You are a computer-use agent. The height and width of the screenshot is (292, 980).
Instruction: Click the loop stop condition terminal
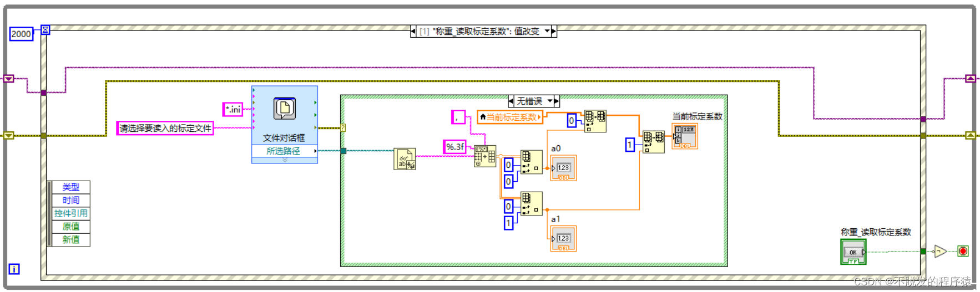tap(963, 251)
